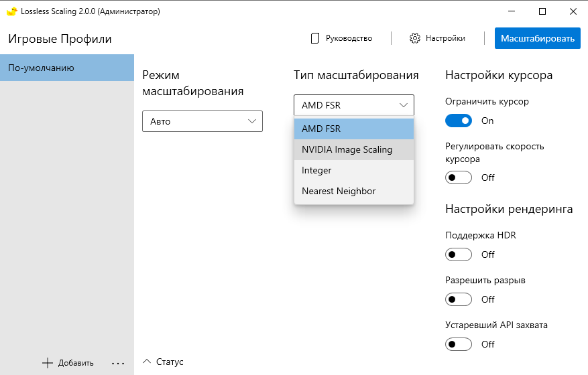Screen dimensions: 588x375
Task: Collapse the AMD FSR scaling type dropdown
Action: [x=353, y=105]
